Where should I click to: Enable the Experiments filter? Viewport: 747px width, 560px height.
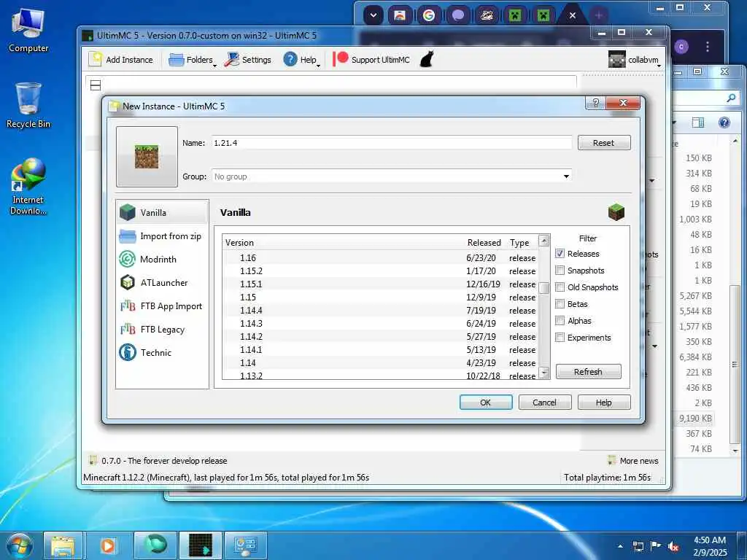point(560,338)
